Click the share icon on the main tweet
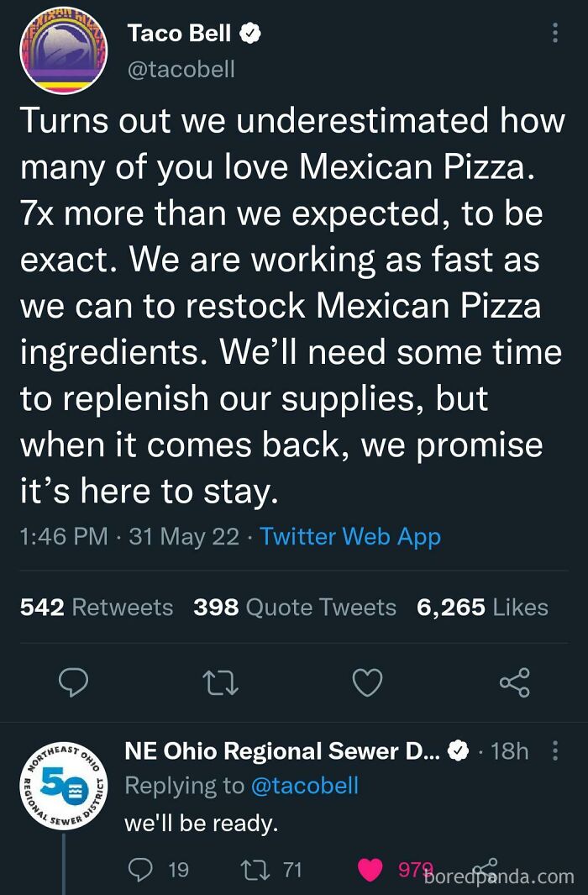Viewport: 588px width, 895px height. [514, 682]
